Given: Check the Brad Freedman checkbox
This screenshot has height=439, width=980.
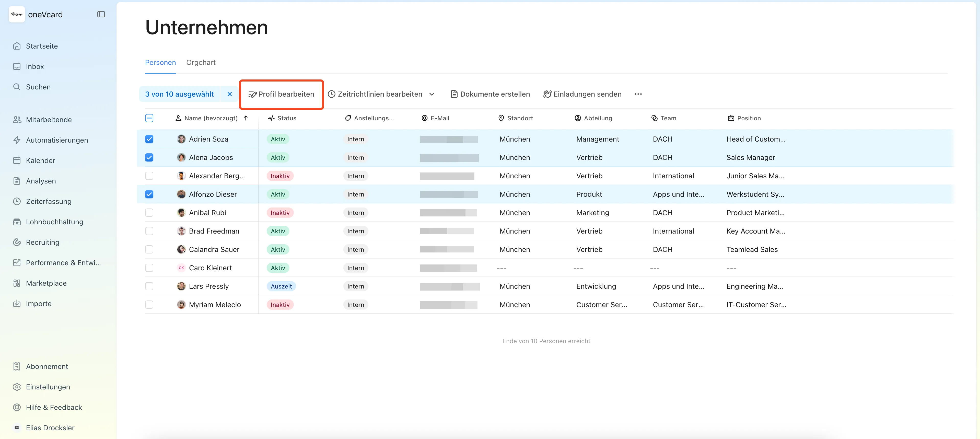Looking at the screenshot, I should (x=149, y=231).
